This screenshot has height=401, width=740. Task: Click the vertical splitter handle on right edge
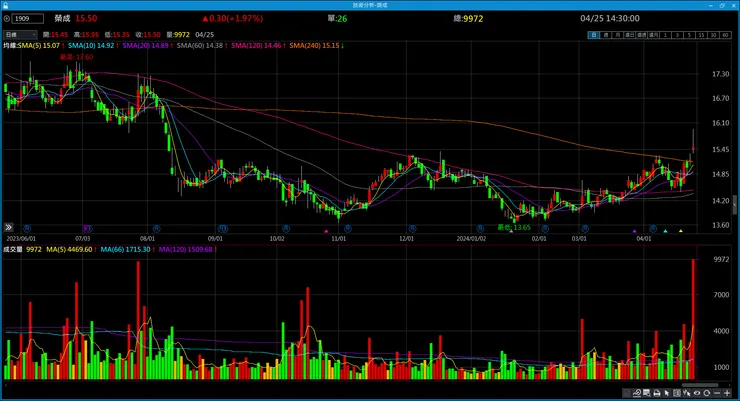(735, 205)
